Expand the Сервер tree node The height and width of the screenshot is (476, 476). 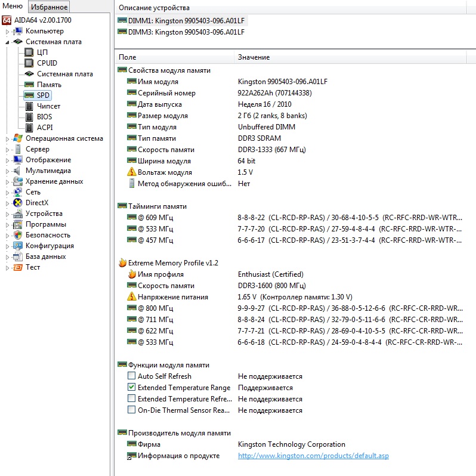click(7, 150)
